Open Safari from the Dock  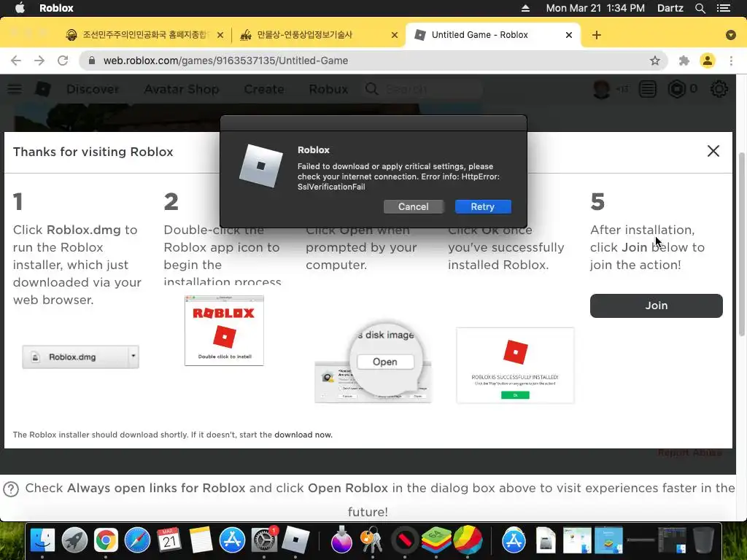[x=137, y=540]
